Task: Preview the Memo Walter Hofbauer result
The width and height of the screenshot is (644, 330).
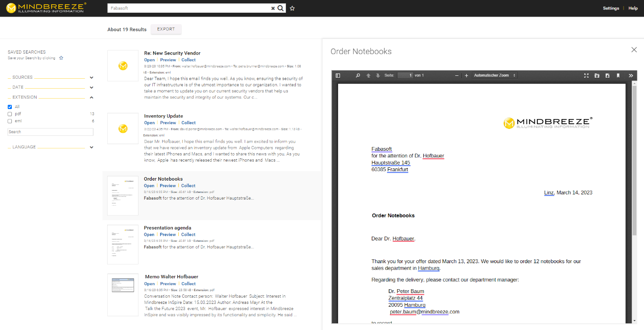Action: 168,284
